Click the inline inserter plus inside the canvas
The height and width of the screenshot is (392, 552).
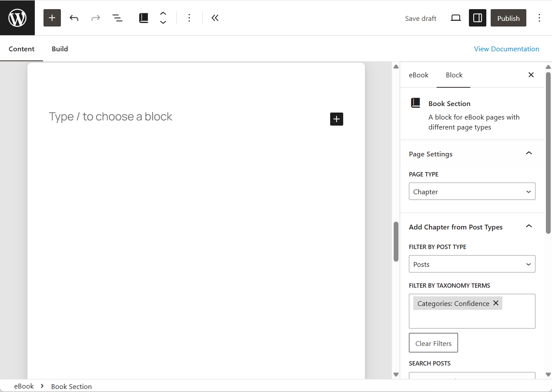(x=336, y=119)
